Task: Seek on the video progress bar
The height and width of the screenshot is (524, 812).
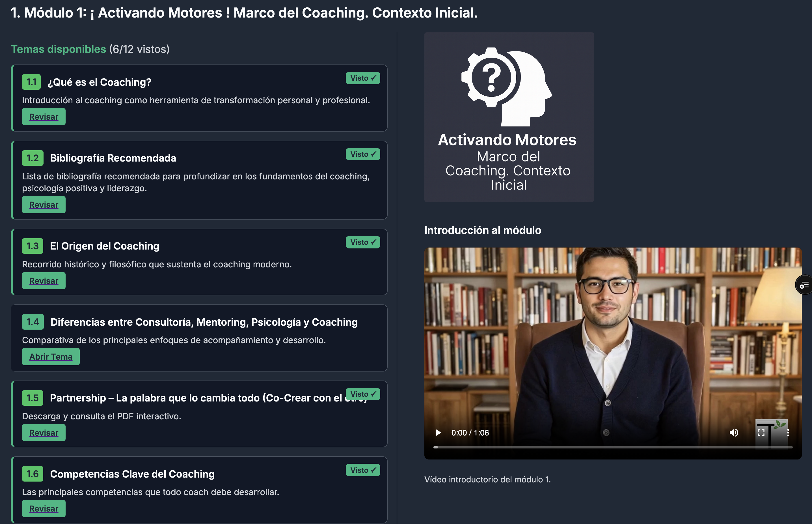Action: click(613, 447)
